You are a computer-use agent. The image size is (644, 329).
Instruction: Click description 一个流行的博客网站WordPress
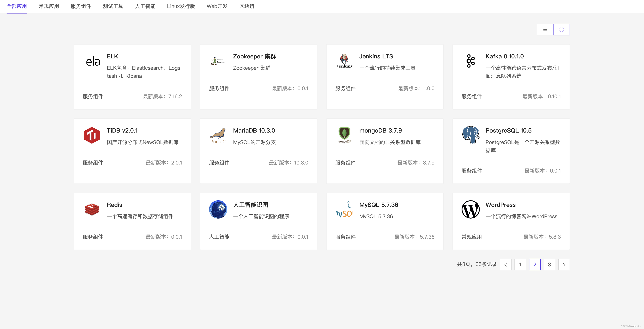point(521,216)
